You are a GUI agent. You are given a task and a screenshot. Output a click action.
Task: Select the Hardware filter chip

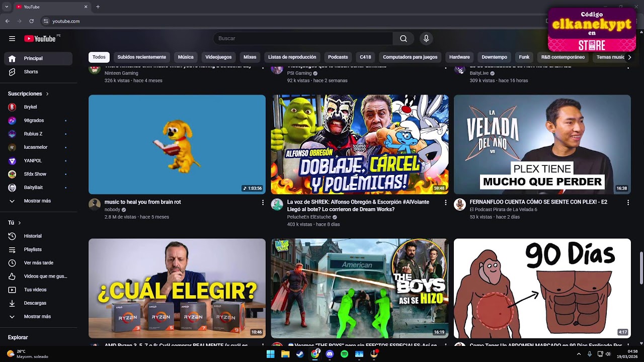459,57
